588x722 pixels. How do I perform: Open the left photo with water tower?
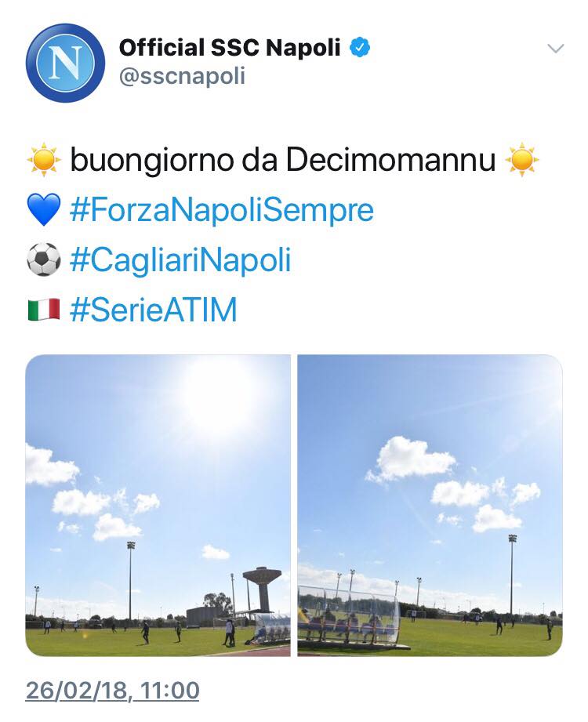click(158, 505)
